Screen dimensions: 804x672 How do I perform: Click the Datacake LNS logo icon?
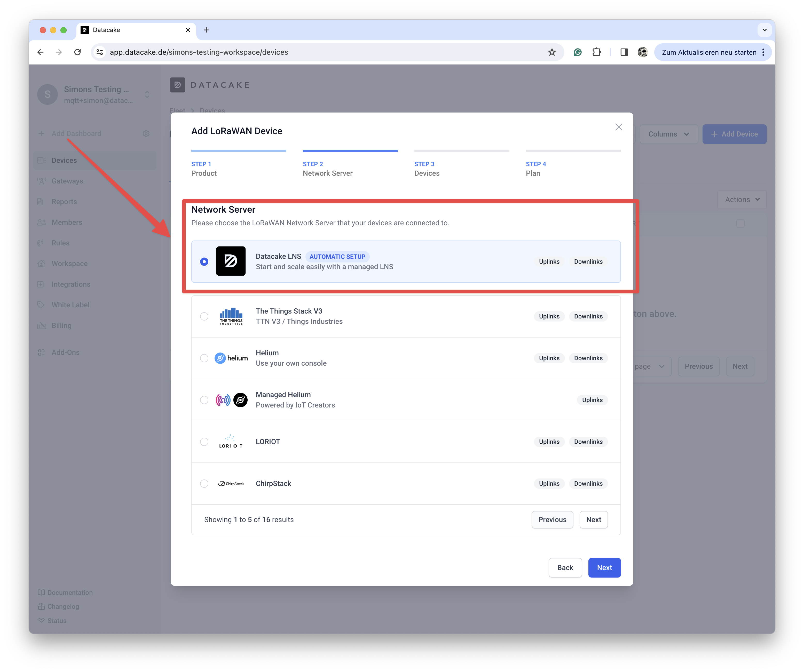click(x=231, y=261)
